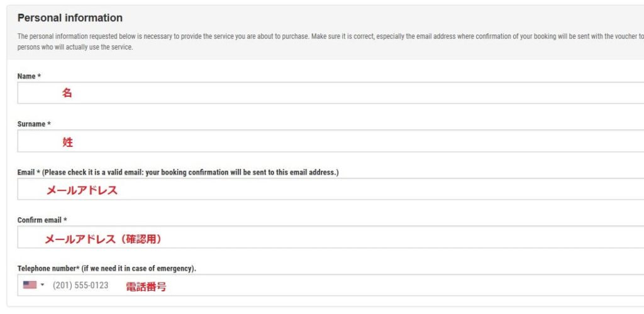Focus the Name input field
Viewport: 644px width, 314px height.
pyautogui.click(x=331, y=93)
